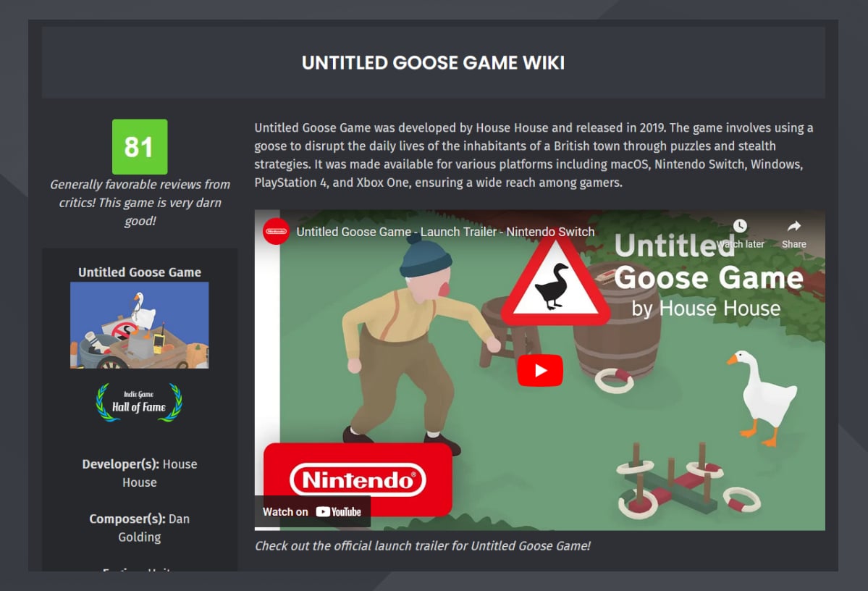This screenshot has width=868, height=591.
Task: Play the Untitled Goose Game trailer video
Action: pos(540,370)
